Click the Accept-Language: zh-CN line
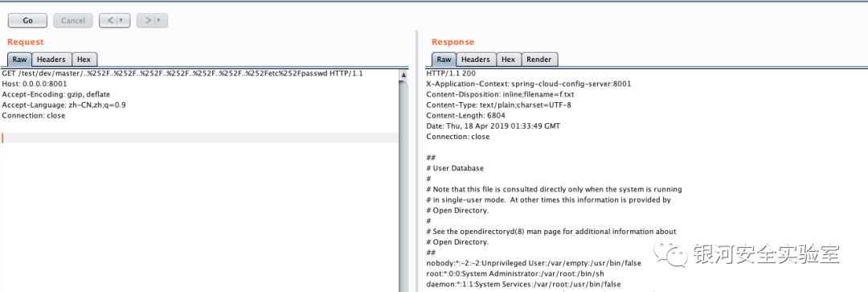The width and height of the screenshot is (868, 292). [x=63, y=105]
